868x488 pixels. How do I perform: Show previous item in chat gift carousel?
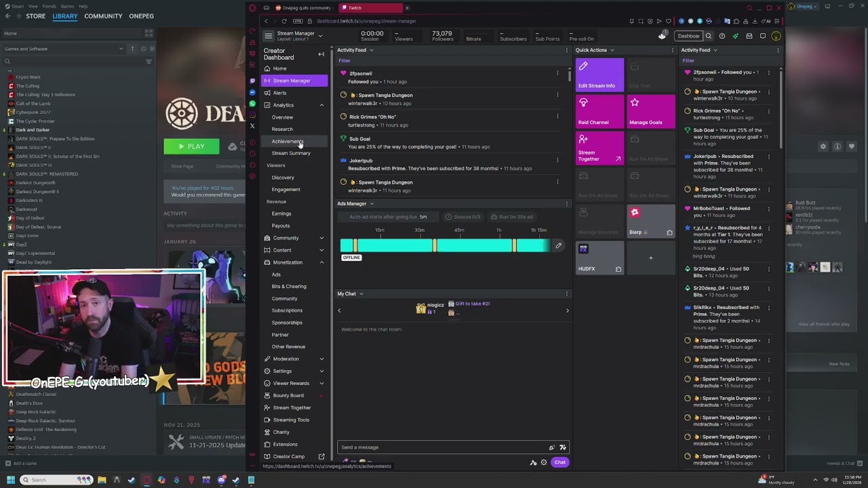tap(340, 310)
